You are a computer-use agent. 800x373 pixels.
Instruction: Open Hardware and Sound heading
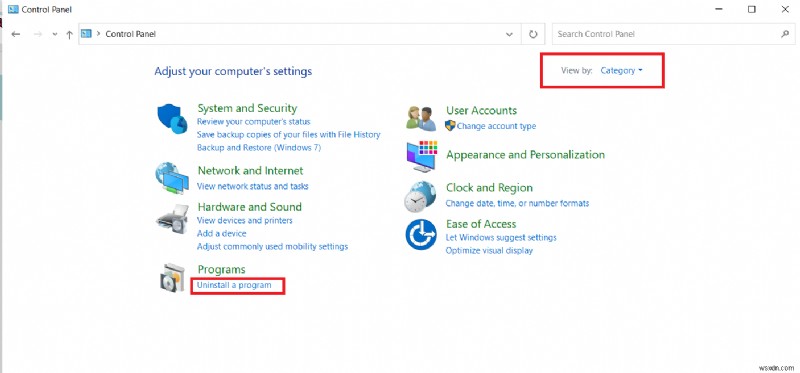pos(249,207)
